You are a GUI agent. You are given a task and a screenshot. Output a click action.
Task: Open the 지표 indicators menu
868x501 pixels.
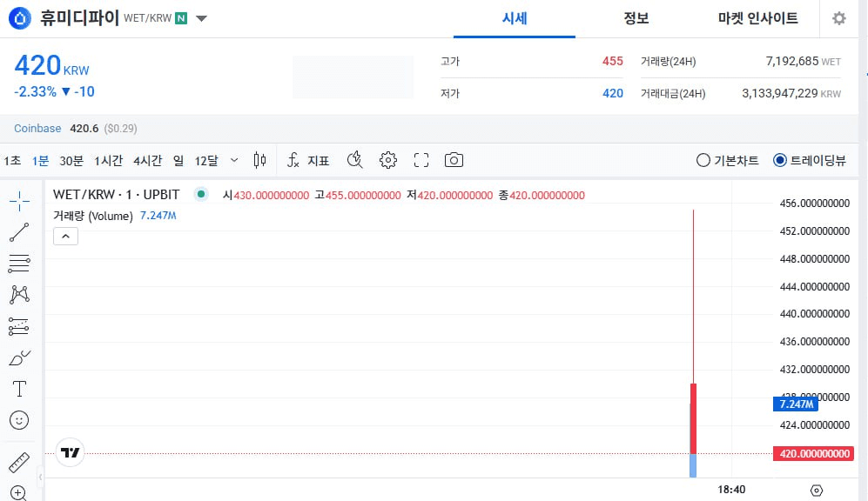[x=309, y=160]
